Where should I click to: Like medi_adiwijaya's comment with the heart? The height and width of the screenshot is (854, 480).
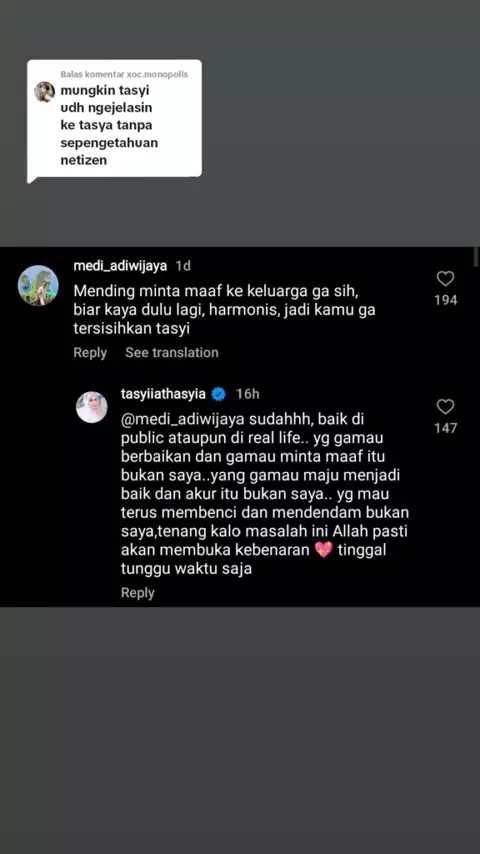point(445,279)
